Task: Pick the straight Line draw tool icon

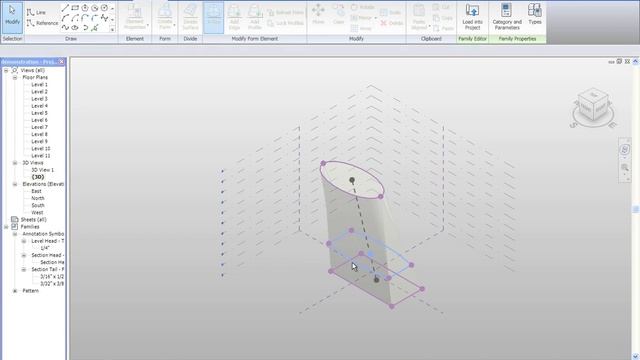Action: click(65, 8)
